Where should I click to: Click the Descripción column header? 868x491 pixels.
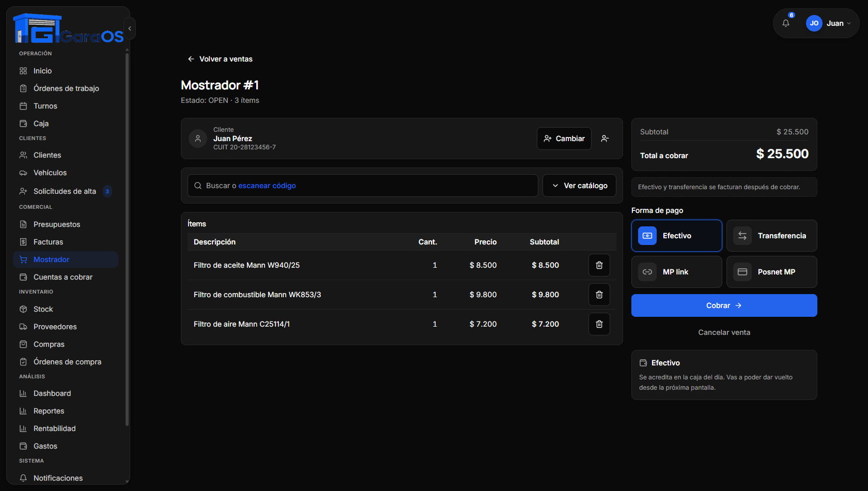pos(214,242)
